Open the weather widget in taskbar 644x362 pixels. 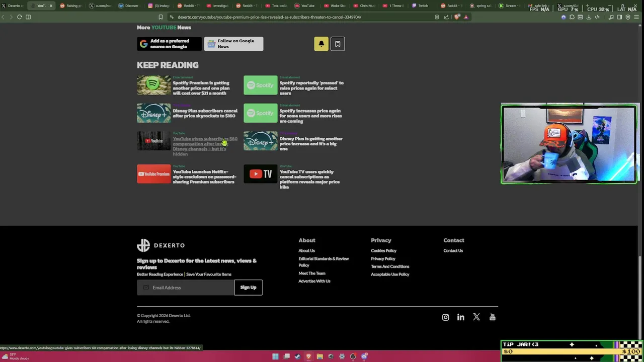point(15,356)
